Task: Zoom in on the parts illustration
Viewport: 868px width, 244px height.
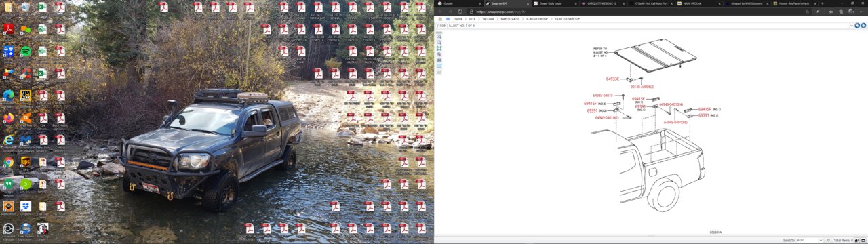Action: tap(439, 37)
